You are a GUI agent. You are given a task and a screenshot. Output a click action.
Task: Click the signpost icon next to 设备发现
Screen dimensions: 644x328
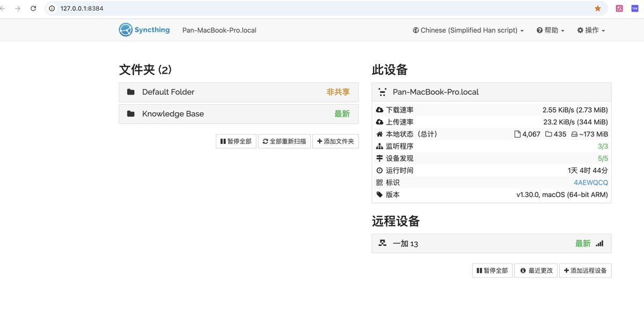click(380, 158)
